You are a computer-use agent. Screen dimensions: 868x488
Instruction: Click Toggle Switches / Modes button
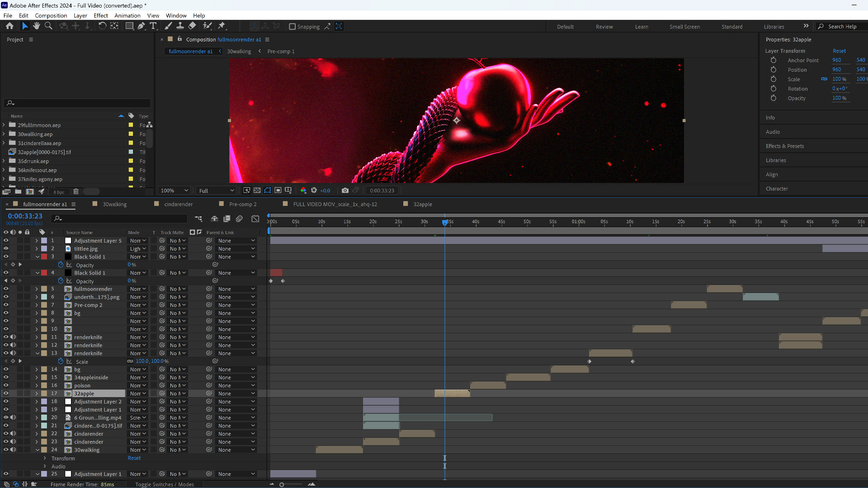coord(165,484)
